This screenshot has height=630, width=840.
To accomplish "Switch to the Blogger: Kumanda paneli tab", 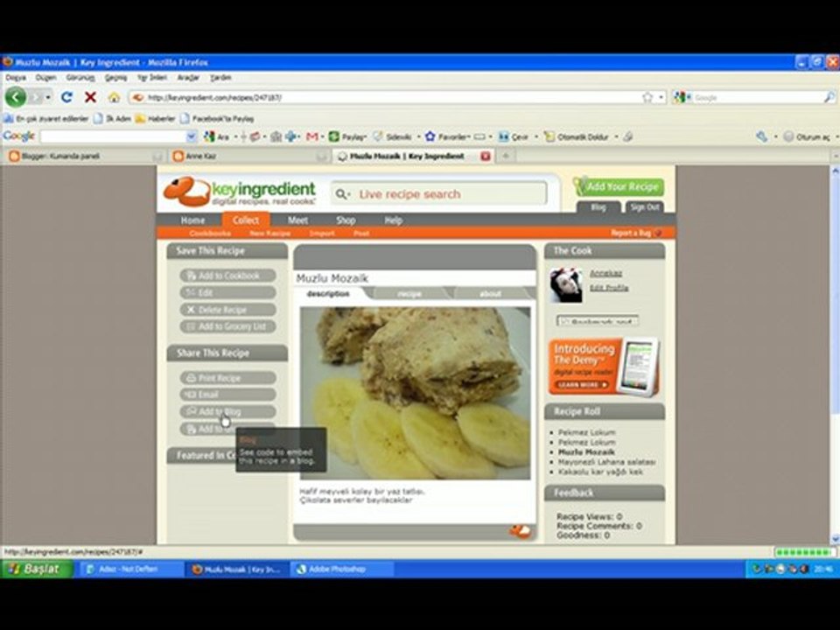I will tap(85, 156).
